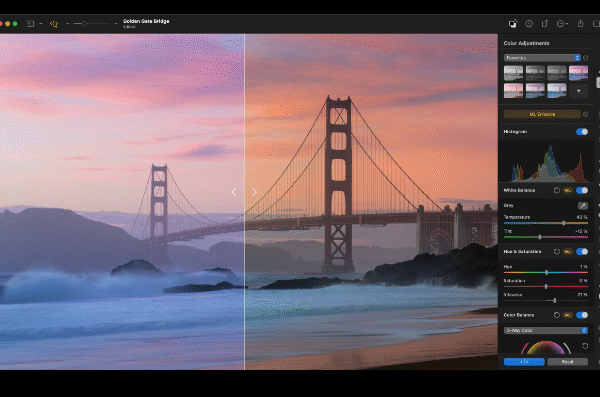Toggle the yellow split comparison icon
Viewport: 600px width, 397px height.
(x=54, y=24)
